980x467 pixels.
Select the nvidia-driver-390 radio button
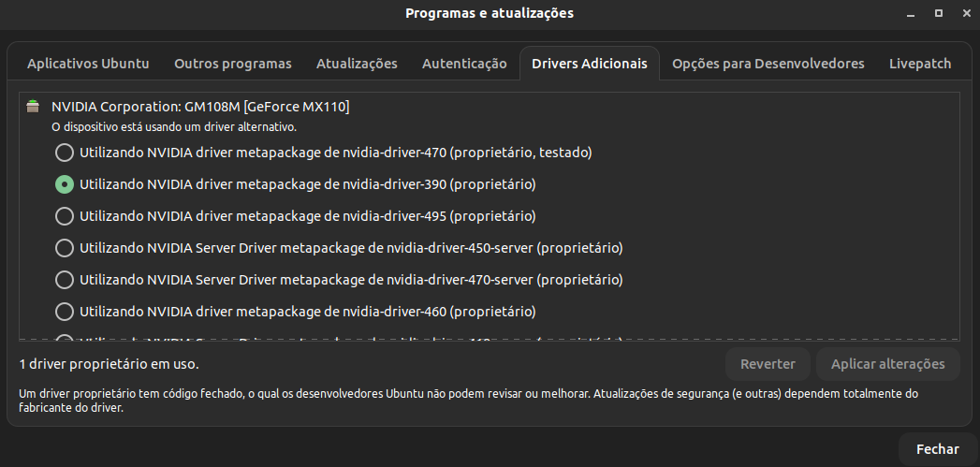[64, 184]
